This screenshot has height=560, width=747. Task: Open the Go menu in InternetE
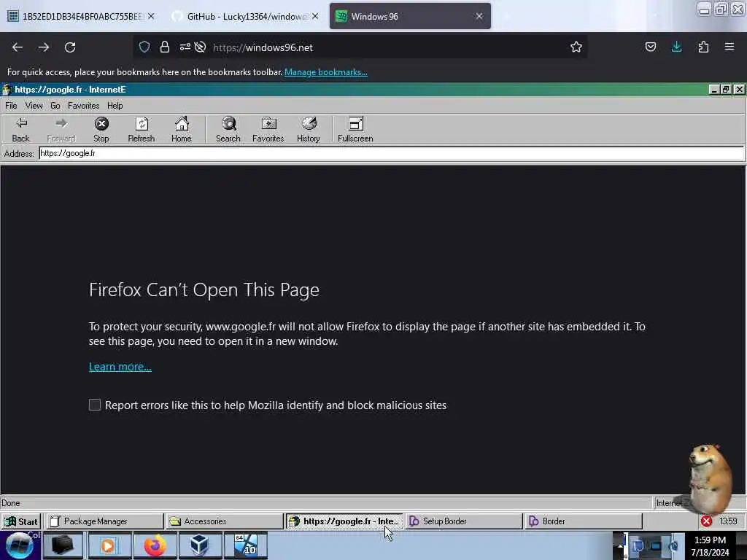[x=55, y=106]
